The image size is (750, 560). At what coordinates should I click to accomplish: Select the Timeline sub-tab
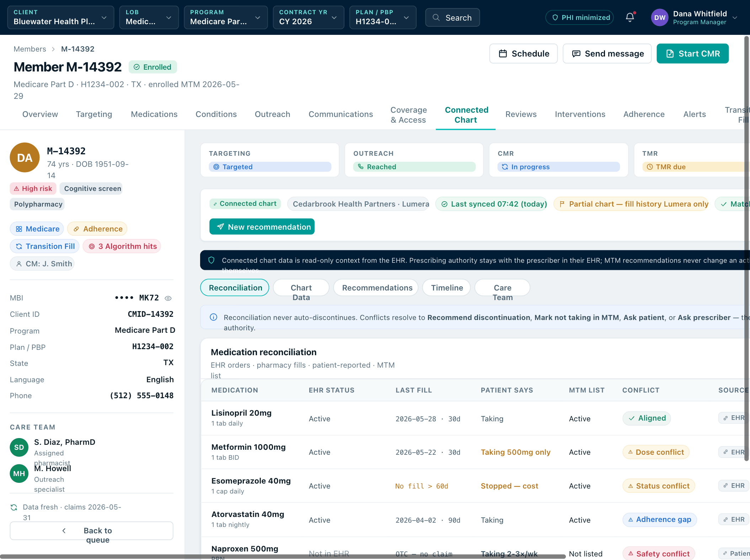click(x=447, y=288)
